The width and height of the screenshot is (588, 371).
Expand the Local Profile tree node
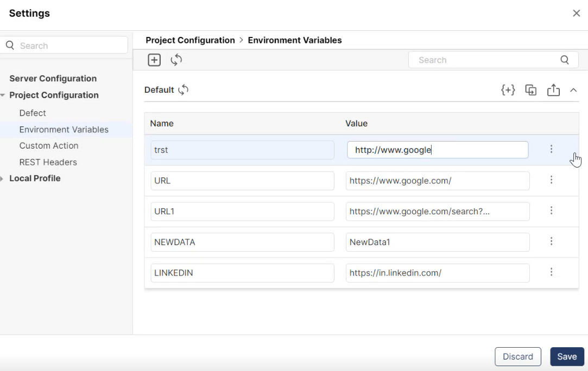pyautogui.click(x=3, y=178)
